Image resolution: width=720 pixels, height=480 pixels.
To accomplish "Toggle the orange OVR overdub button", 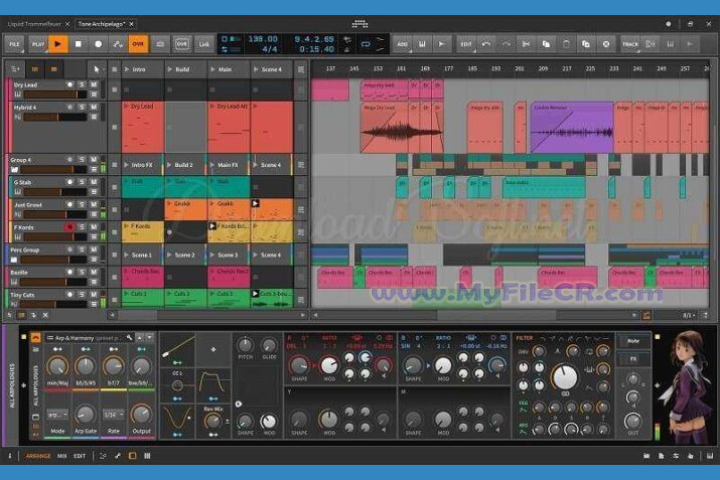I will click(x=138, y=44).
